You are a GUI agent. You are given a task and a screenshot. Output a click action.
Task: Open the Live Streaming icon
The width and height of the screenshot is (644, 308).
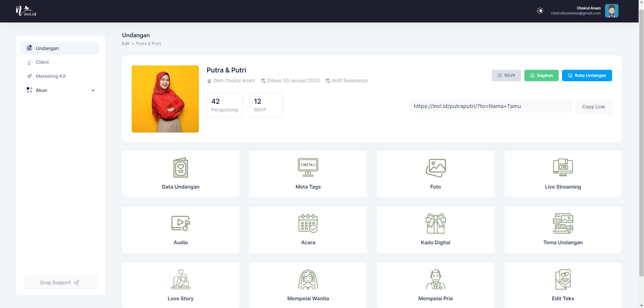[563, 167]
